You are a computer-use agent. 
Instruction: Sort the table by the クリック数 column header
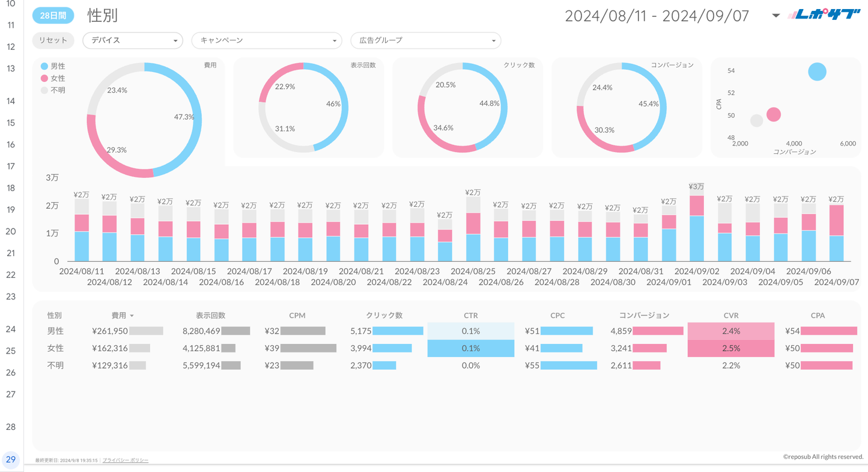pos(384,315)
